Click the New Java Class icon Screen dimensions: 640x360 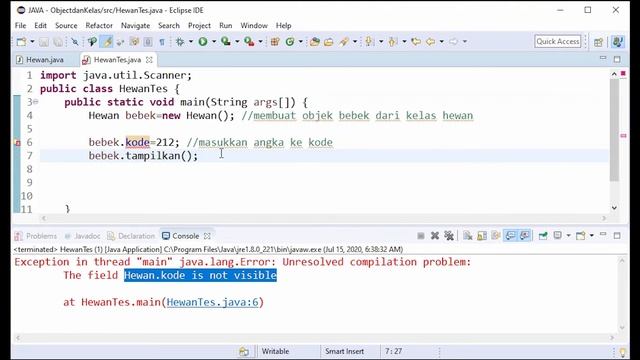tap(290, 42)
